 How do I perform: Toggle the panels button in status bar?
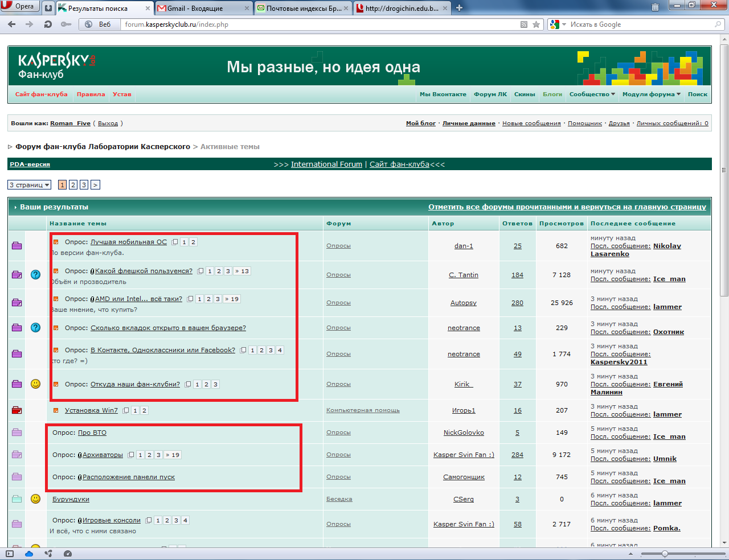(x=10, y=554)
